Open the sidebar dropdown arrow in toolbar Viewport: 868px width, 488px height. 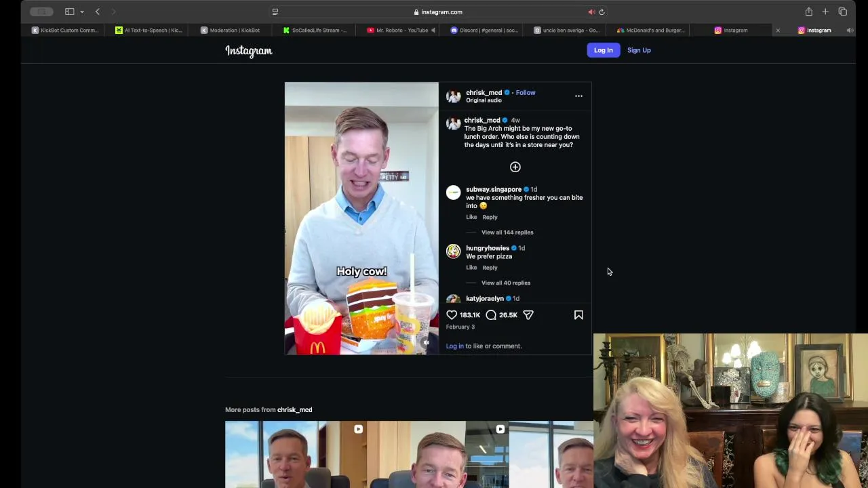coord(82,12)
